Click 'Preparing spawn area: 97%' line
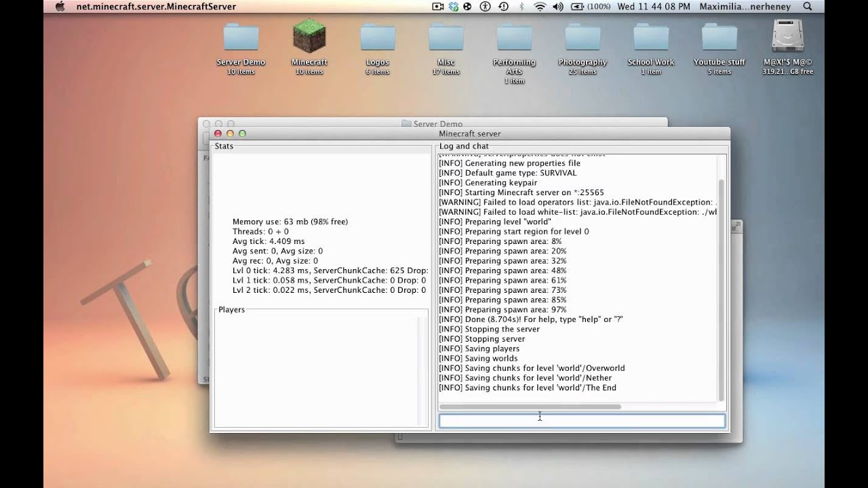Image resolution: width=868 pixels, height=488 pixels. click(502, 310)
